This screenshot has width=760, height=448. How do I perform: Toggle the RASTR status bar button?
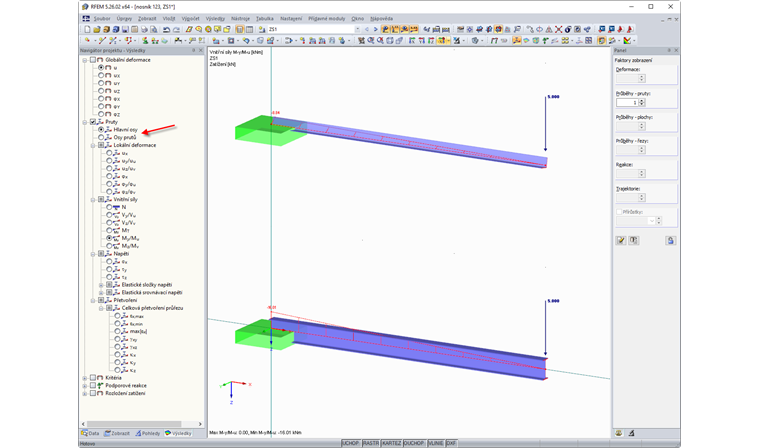click(371, 443)
